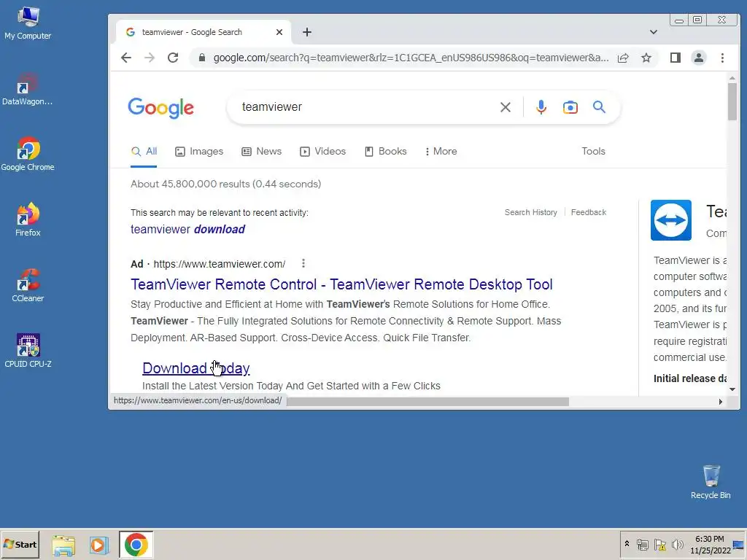Select the Recycle Bin icon

tap(711, 483)
